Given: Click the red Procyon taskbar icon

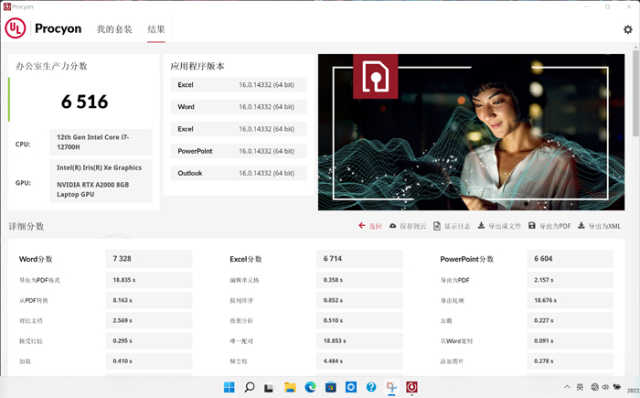Looking at the screenshot, I should click(x=411, y=387).
